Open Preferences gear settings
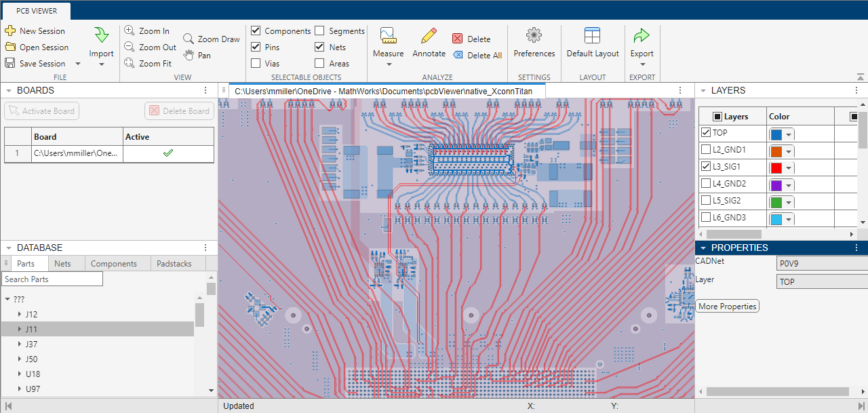This screenshot has width=868, height=413. (x=534, y=37)
